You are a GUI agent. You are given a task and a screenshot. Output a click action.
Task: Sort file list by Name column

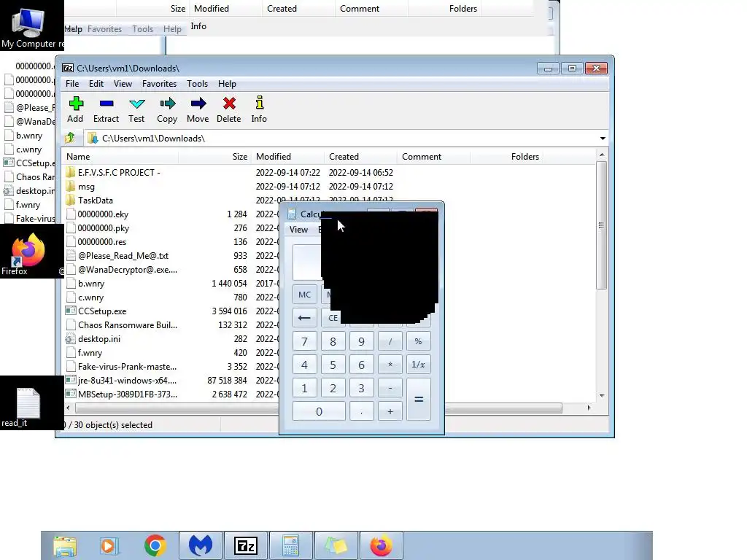coord(120,157)
